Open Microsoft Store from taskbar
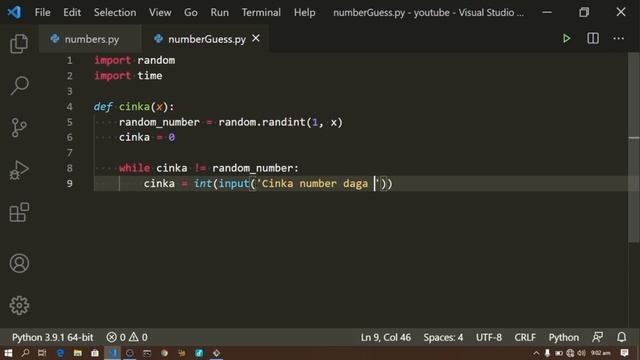Viewport: 640px width, 360px height. [x=95, y=353]
